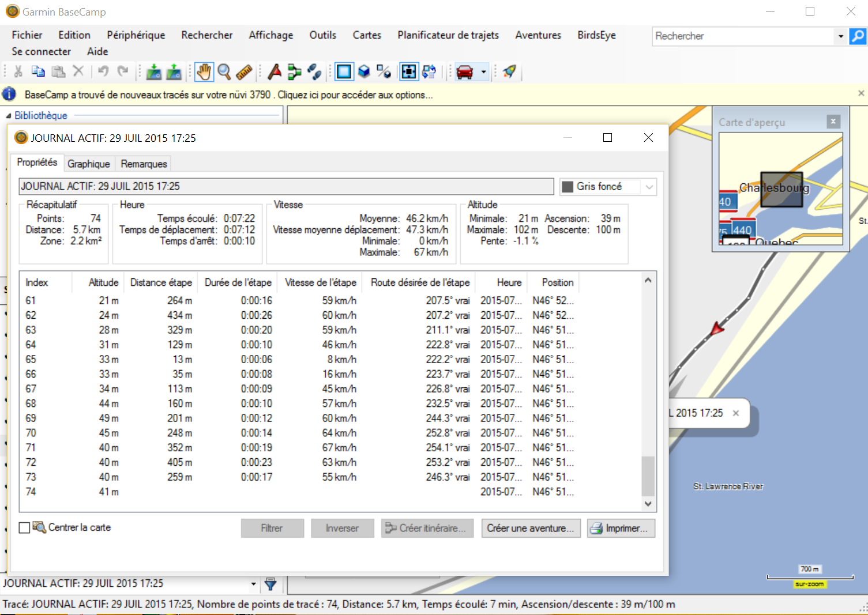Click scroll-down arrow of track points table

[x=648, y=504]
